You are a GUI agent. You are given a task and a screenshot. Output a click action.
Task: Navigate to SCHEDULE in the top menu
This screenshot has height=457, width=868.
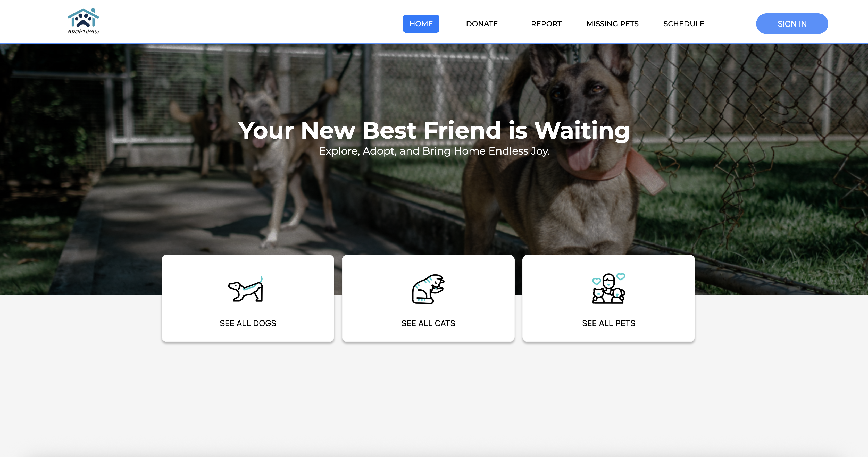(684, 24)
